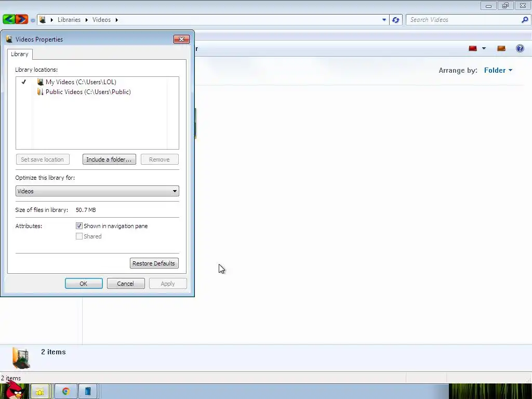Open the Optimize this library for dropdown
This screenshot has width=532, height=399.
pyautogui.click(x=97, y=191)
